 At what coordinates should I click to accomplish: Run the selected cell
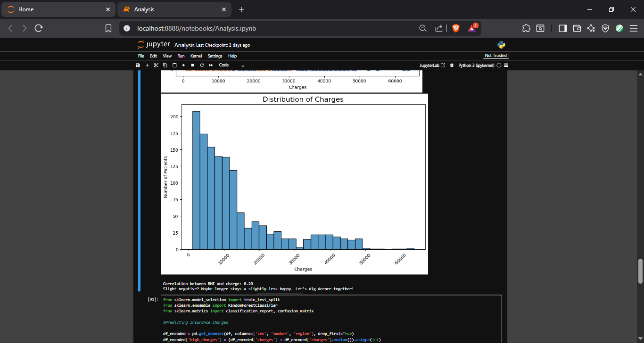pos(183,65)
